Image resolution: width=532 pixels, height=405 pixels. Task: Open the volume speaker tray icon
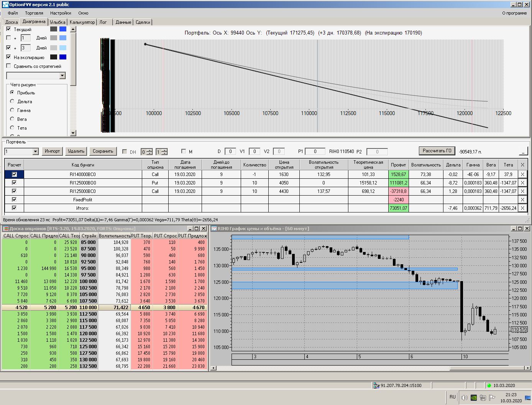point(464,398)
